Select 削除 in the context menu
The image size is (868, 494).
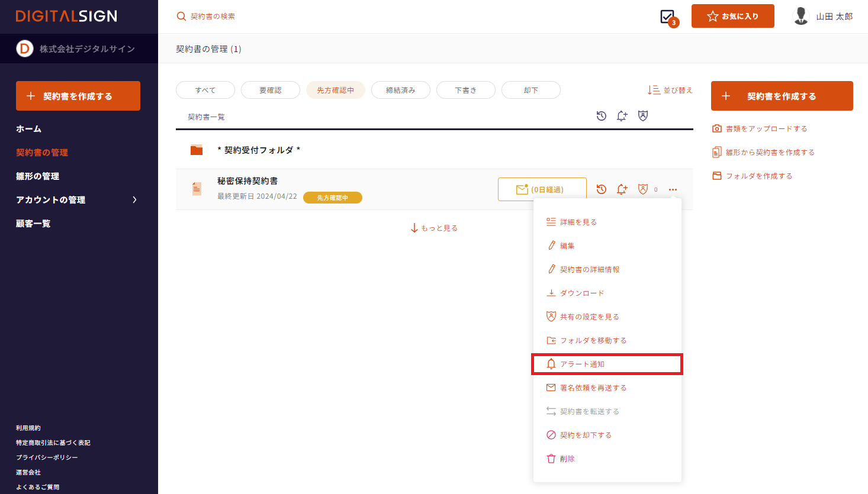pyautogui.click(x=567, y=459)
